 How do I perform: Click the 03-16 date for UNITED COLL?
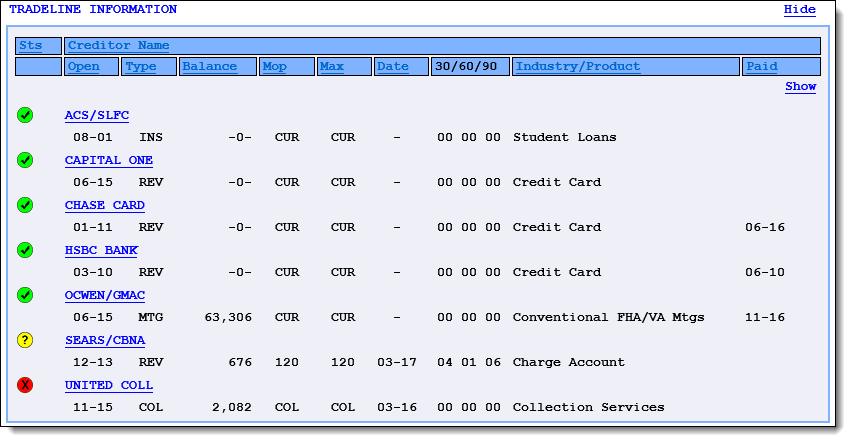pyautogui.click(x=397, y=408)
